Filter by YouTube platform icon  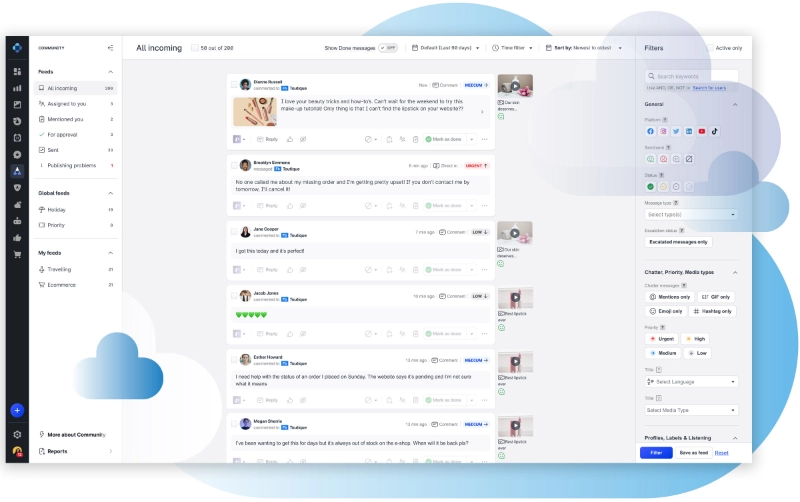coord(702,131)
